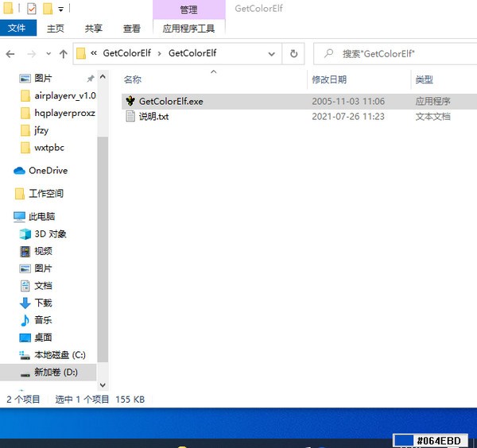
Task: Expand hidden path levels in address bar
Action: (95, 54)
